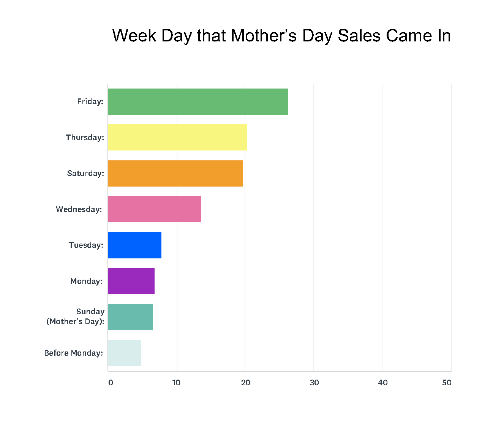Click the yellow Thursday bar

pyautogui.click(x=177, y=137)
